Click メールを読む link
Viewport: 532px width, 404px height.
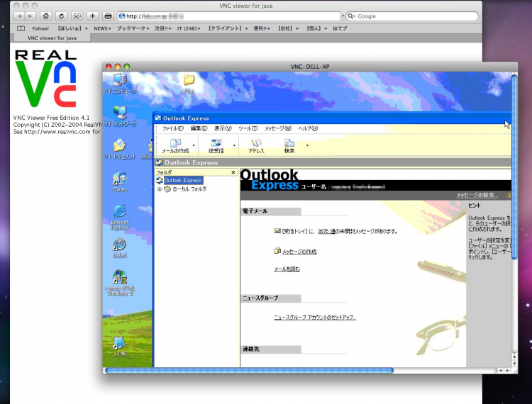(287, 269)
